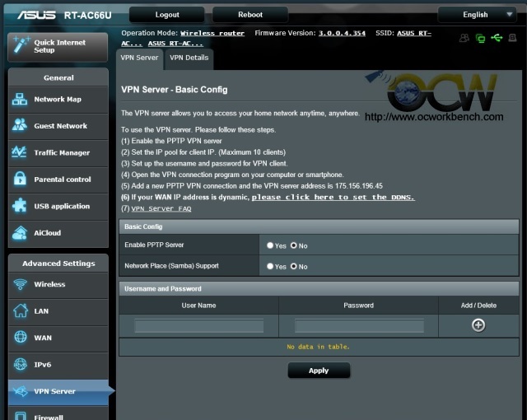Viewport: 527px width, 420px height.
Task: Click the Basic Config section header
Action: 319,226
